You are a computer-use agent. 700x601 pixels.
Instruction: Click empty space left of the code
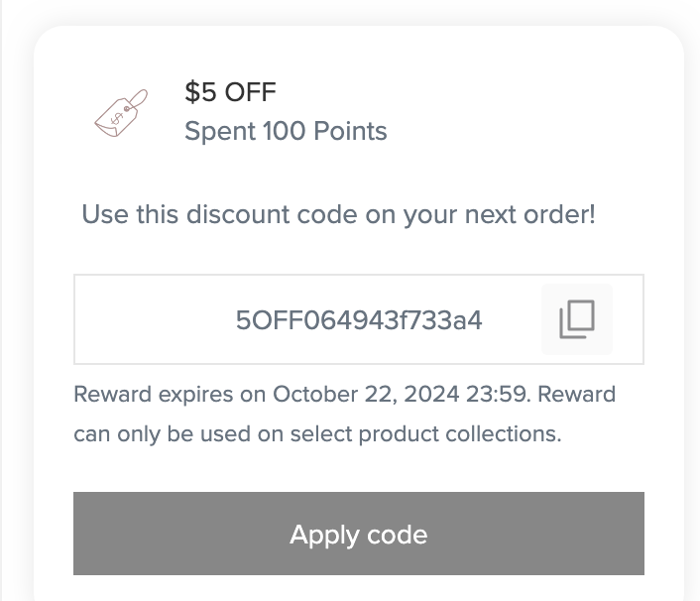point(154,319)
